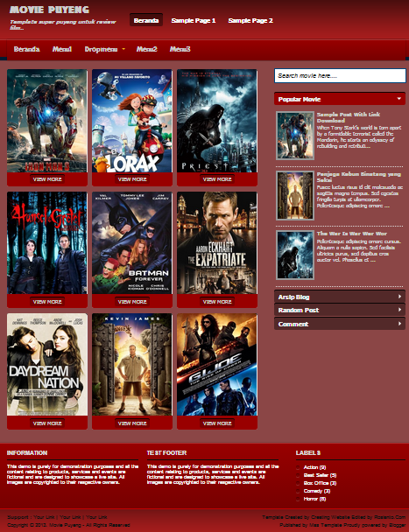Viewport: 409px width, 532px height.
Task: Select Menu3 in the navigation bar
Action: pos(180,49)
